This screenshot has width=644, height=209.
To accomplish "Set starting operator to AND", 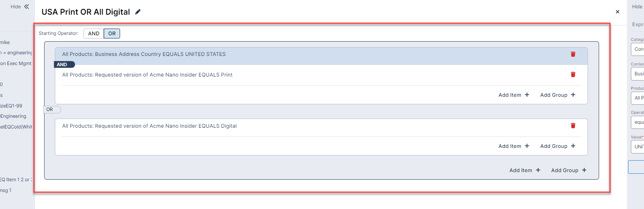I will 94,34.
